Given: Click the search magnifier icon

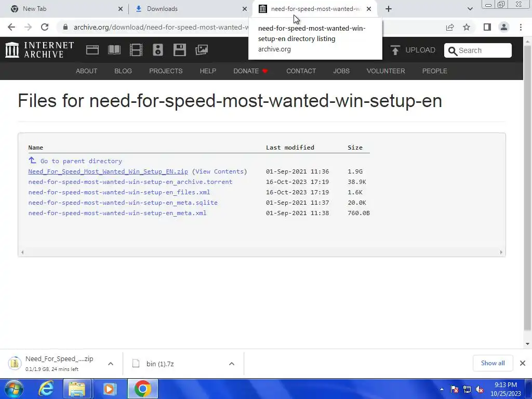Looking at the screenshot, I should 453,51.
